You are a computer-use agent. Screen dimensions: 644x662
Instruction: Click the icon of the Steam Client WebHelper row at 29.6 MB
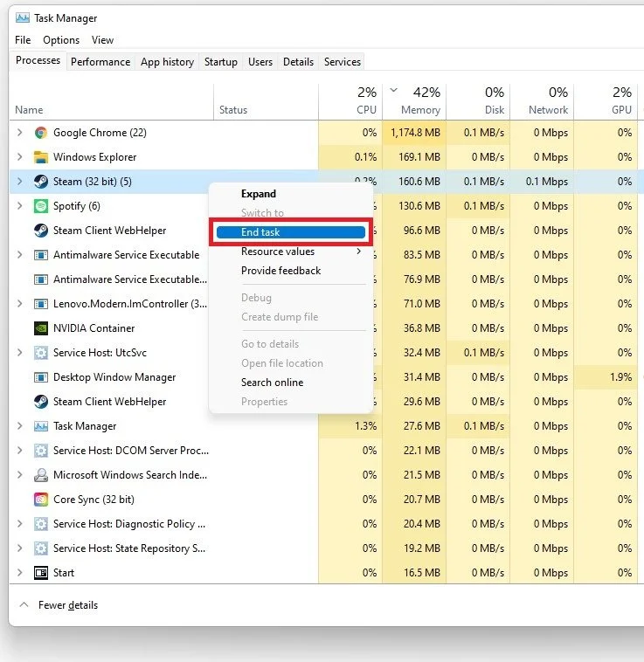click(x=41, y=402)
